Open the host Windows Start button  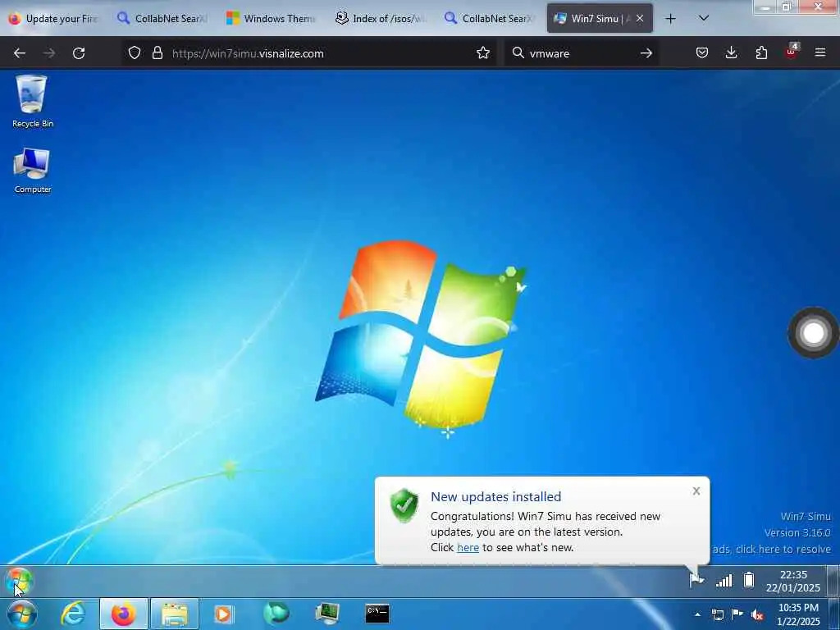pyautogui.click(x=22, y=614)
